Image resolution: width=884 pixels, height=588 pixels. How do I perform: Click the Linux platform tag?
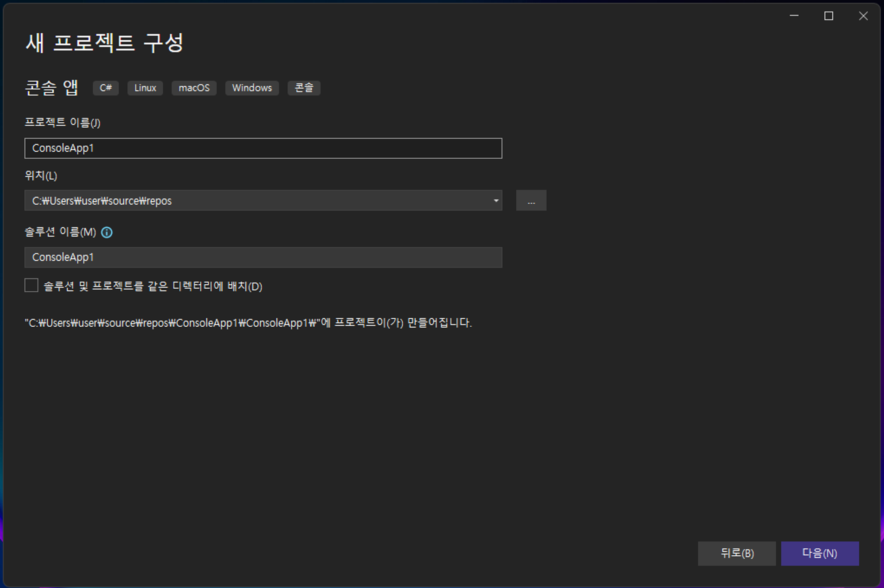(145, 88)
